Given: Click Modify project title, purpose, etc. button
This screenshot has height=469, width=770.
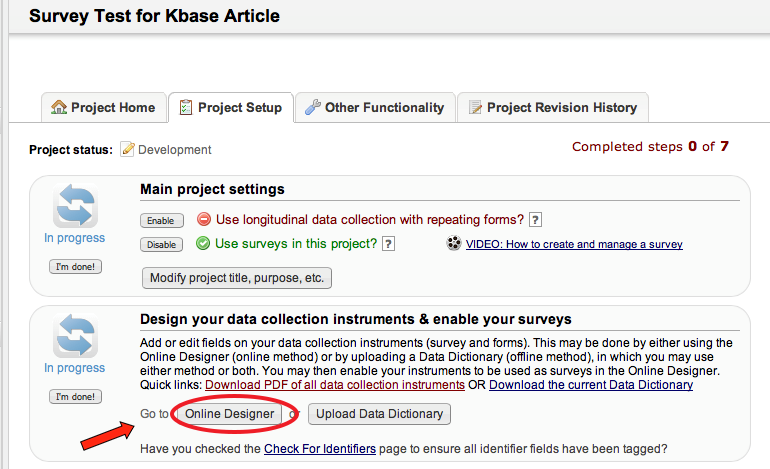Looking at the screenshot, I should (235, 278).
